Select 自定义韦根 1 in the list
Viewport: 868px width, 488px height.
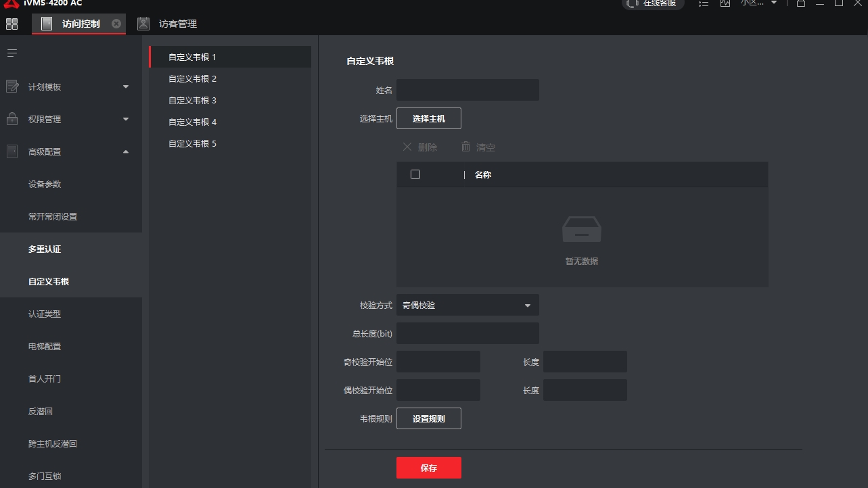pos(230,57)
